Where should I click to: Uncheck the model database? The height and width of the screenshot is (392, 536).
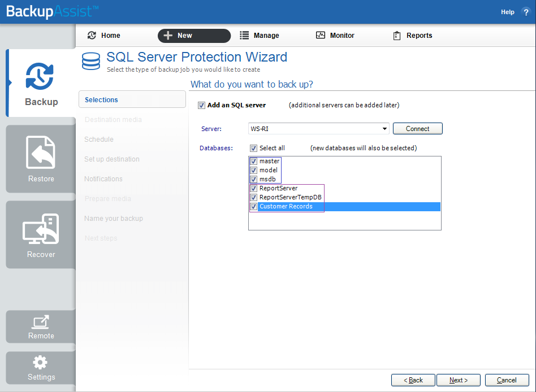[x=253, y=170]
